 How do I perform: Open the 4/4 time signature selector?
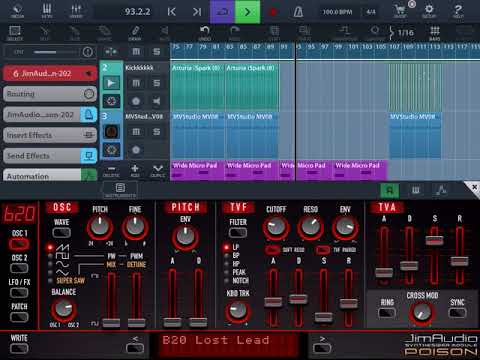coord(370,12)
